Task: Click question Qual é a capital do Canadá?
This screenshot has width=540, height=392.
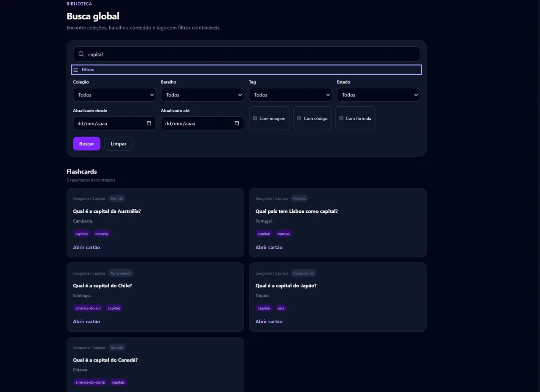Action: (x=105, y=360)
